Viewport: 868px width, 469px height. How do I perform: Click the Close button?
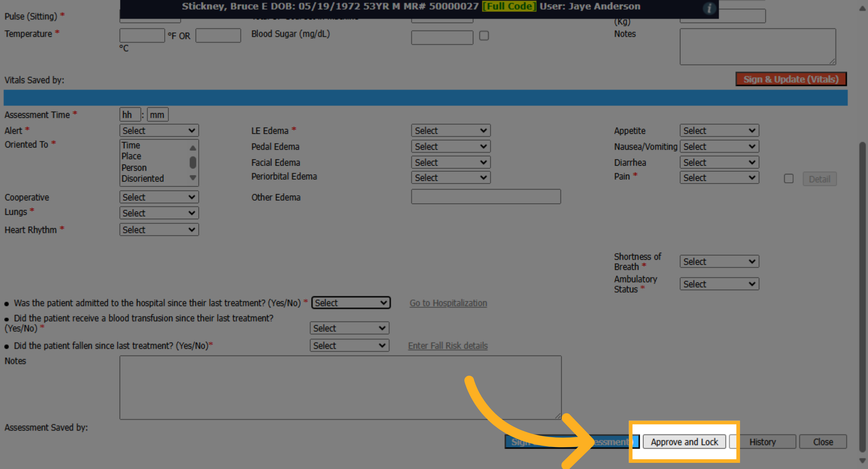click(823, 442)
